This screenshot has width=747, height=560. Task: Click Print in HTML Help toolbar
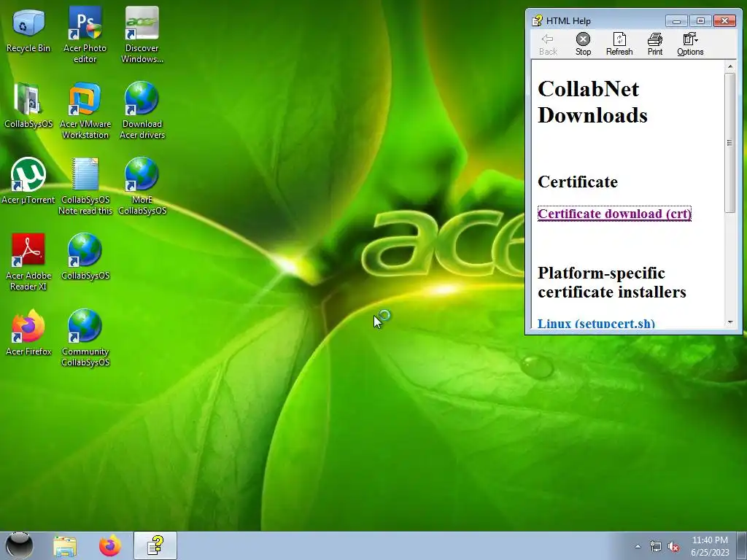tap(655, 44)
